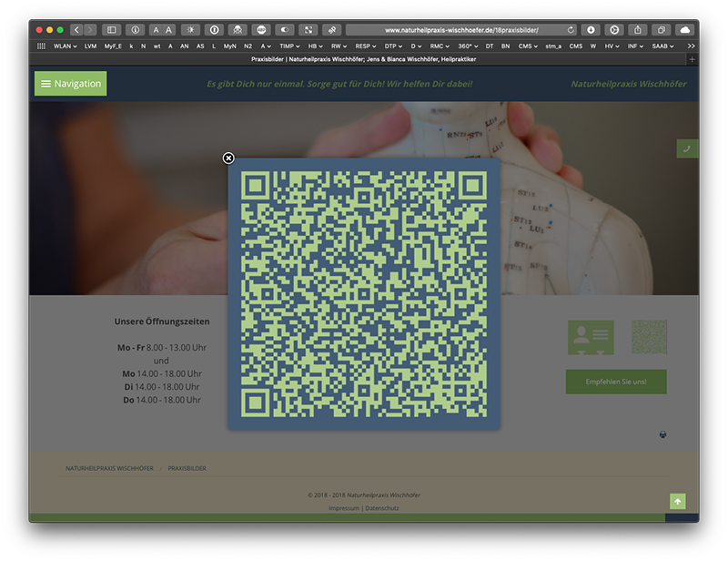This screenshot has width=728, height=561.
Task: Open the Impressum footer link
Action: pyautogui.click(x=344, y=507)
